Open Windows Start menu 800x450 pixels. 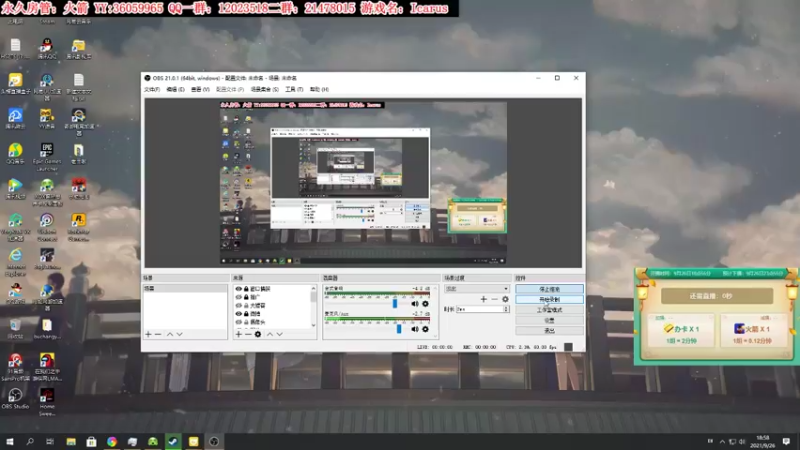pos(10,441)
